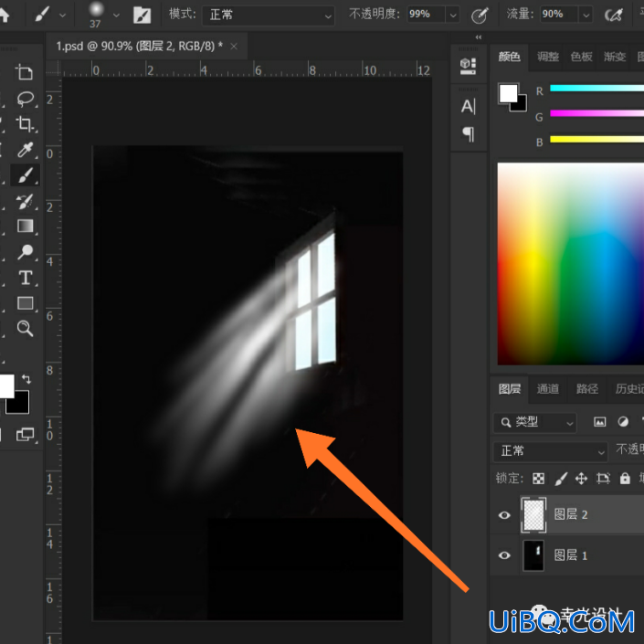The image size is (644, 644).
Task: Switch to the 渐变 tab
Action: click(x=615, y=57)
